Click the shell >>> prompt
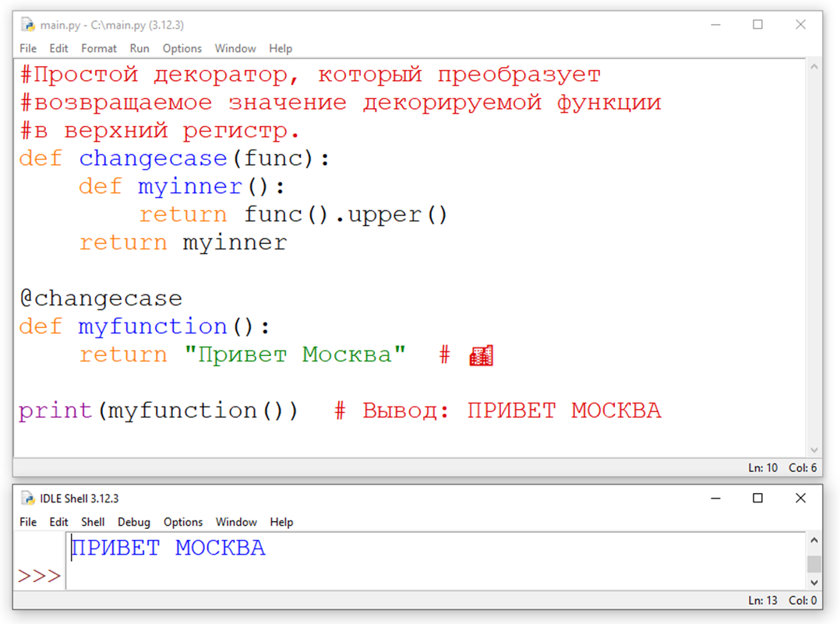840x624 pixels. point(39,576)
